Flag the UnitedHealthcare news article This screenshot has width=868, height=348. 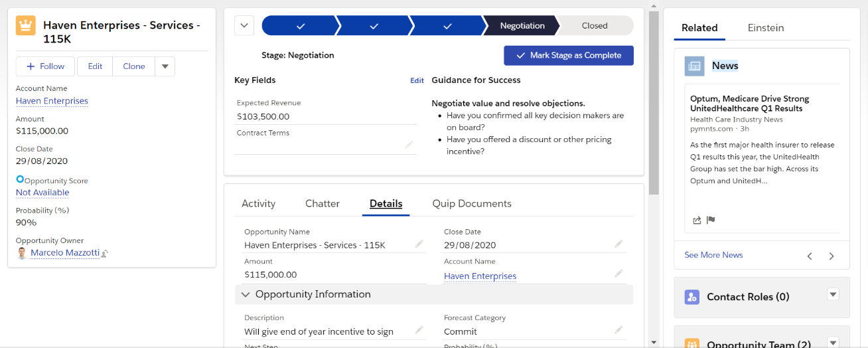pyautogui.click(x=711, y=220)
